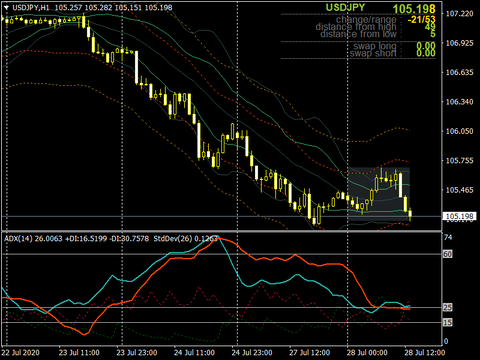Click the current price marker 105.198 on scale
Screen dimensions: 480x360
click(x=459, y=216)
